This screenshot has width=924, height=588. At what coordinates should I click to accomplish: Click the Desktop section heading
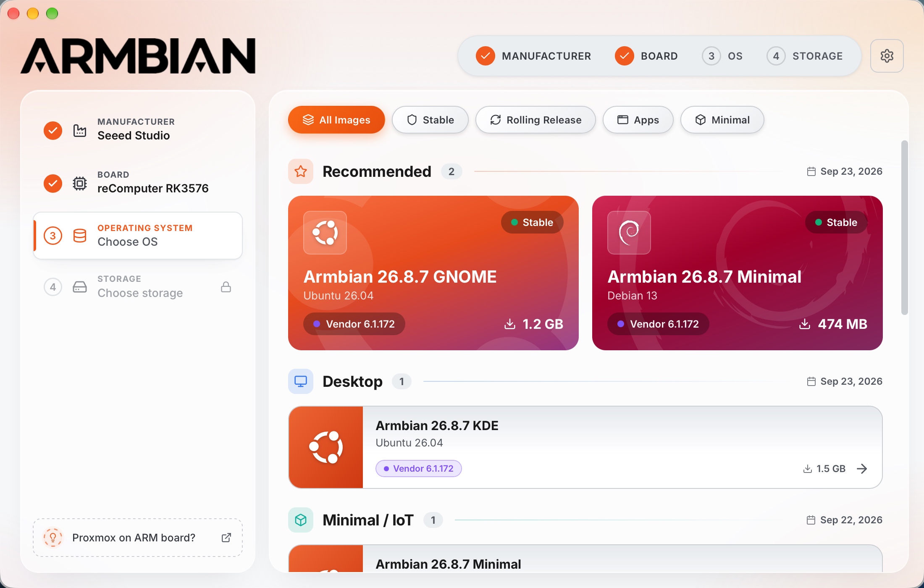(x=352, y=381)
